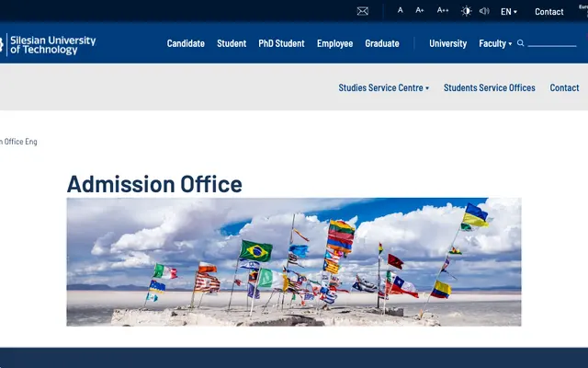The height and width of the screenshot is (368, 588).
Task: Open the Student menu item
Action: click(232, 43)
